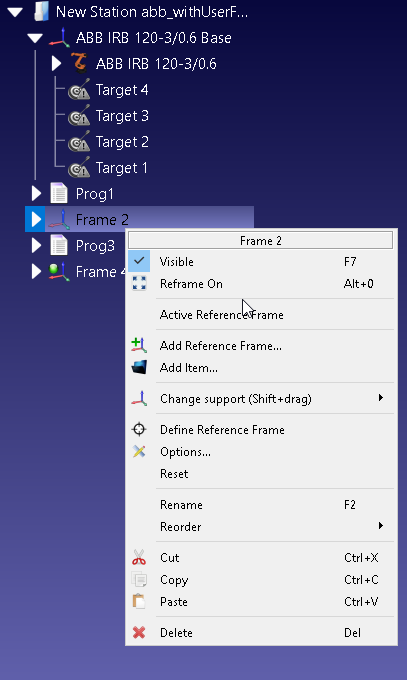This screenshot has height=680, width=407.
Task: Expand the Frame 4 node
Action: pos(36,271)
